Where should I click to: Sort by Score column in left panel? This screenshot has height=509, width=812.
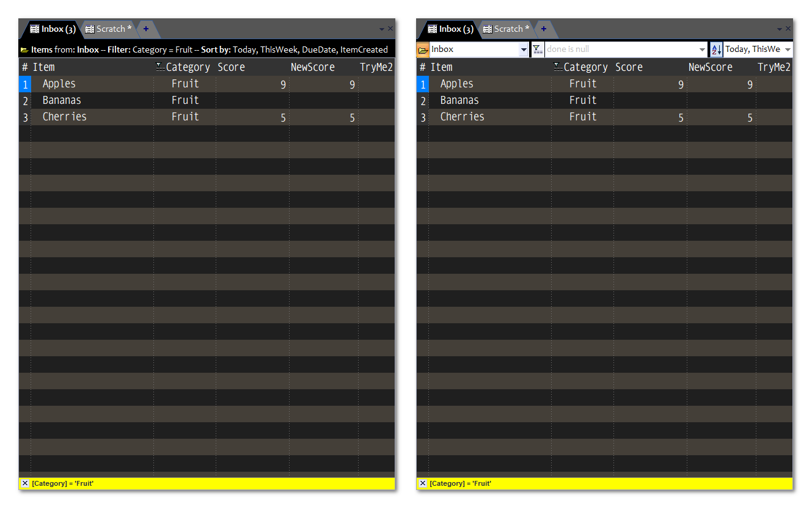[231, 67]
